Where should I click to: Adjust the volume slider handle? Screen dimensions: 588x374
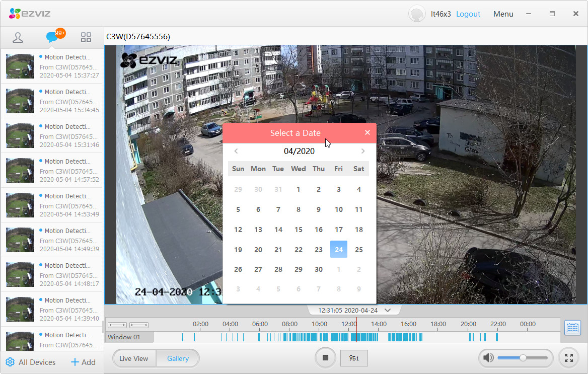[523, 358]
